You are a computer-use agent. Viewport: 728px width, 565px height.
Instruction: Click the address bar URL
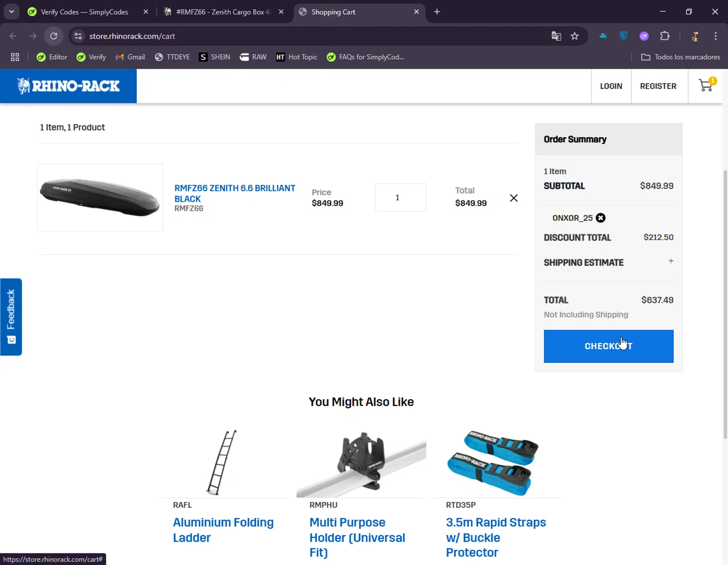click(x=132, y=36)
